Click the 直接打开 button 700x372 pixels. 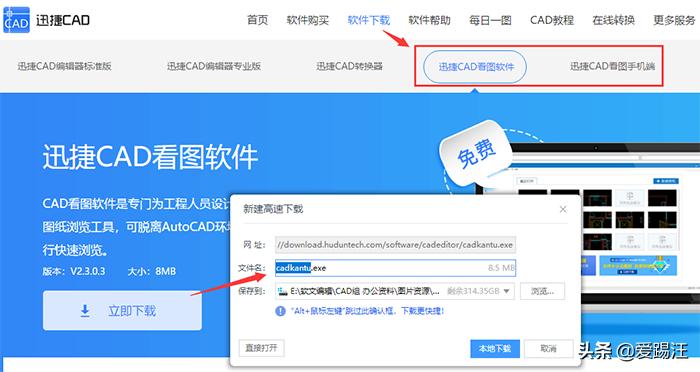[x=262, y=348]
